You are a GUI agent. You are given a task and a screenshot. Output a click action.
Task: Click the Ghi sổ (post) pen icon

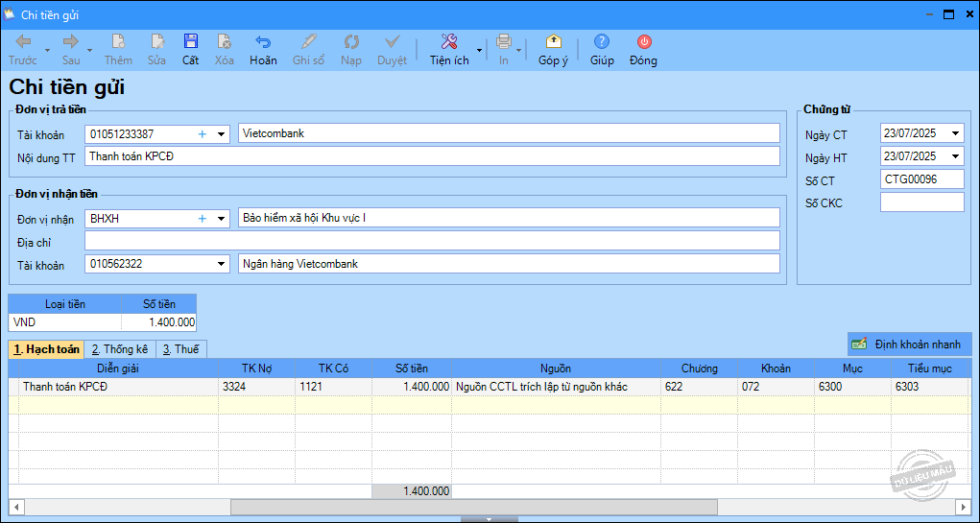pyautogui.click(x=309, y=42)
